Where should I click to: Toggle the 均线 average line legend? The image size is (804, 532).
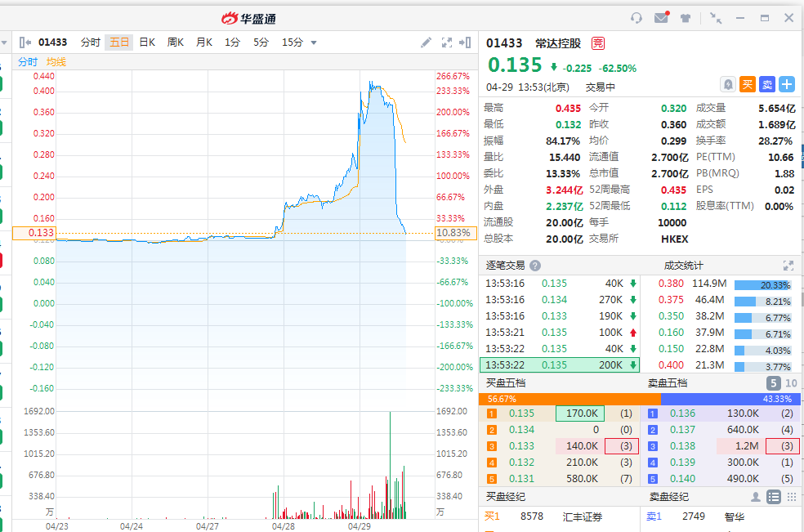pos(56,62)
